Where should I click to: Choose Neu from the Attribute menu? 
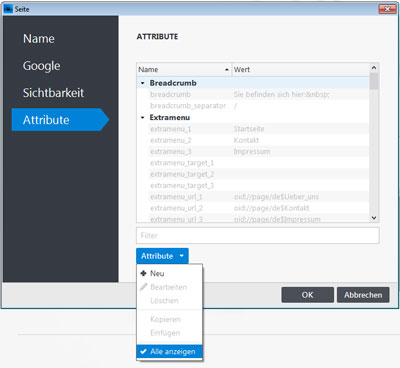point(169,273)
